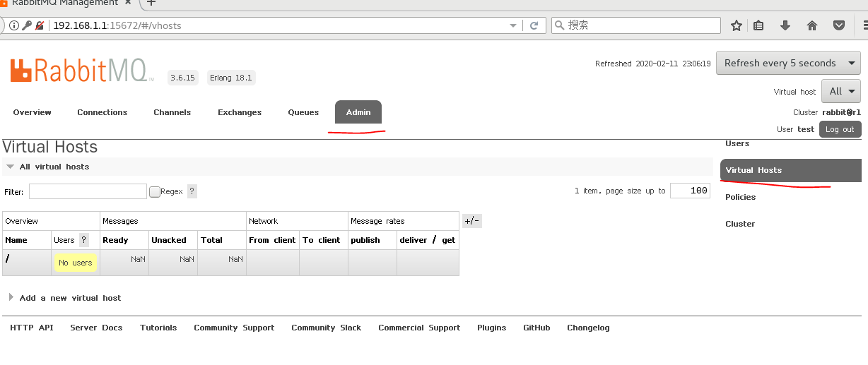Open Cluster in the admin sidebar

click(740, 224)
